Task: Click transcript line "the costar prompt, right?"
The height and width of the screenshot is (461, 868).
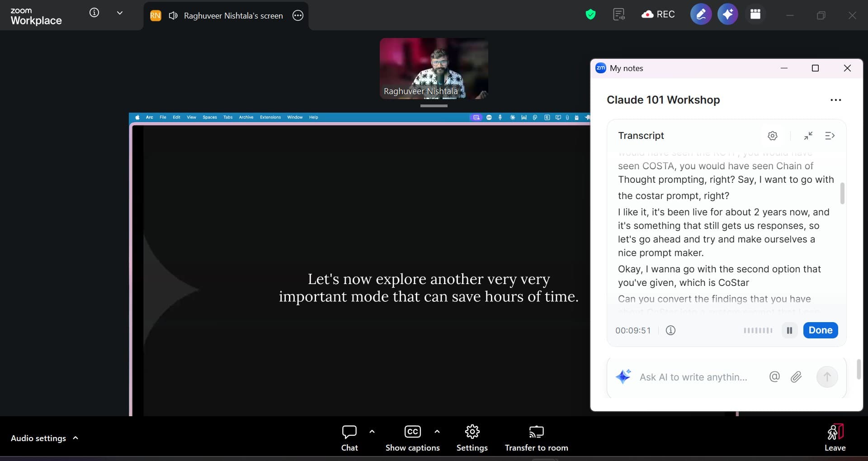Action: pyautogui.click(x=674, y=196)
